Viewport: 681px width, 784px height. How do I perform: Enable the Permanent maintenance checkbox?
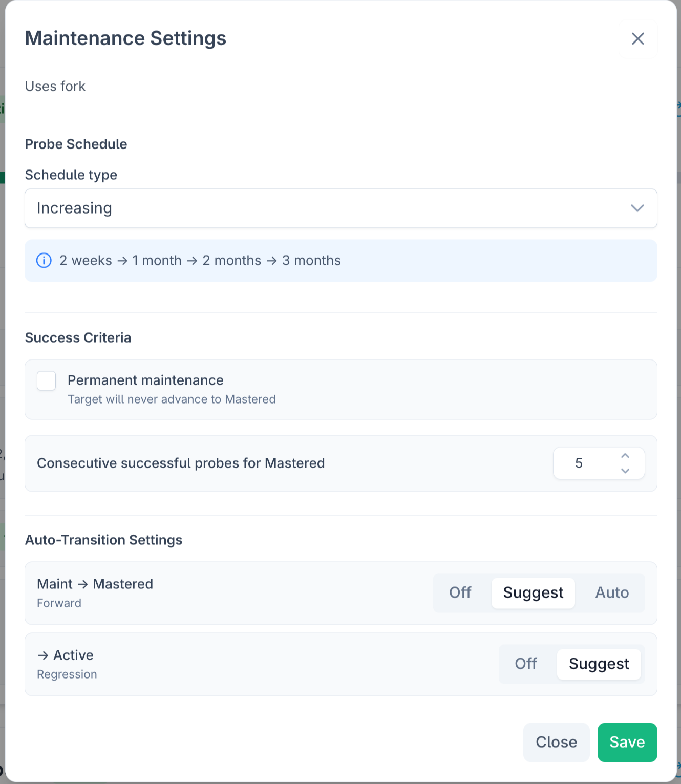tap(47, 381)
